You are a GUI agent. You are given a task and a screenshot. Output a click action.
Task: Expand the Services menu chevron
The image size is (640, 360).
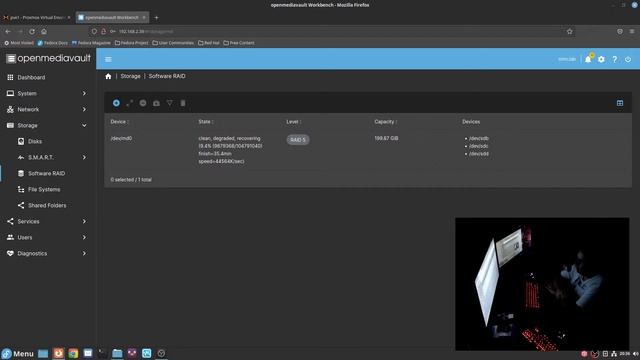tap(84, 221)
